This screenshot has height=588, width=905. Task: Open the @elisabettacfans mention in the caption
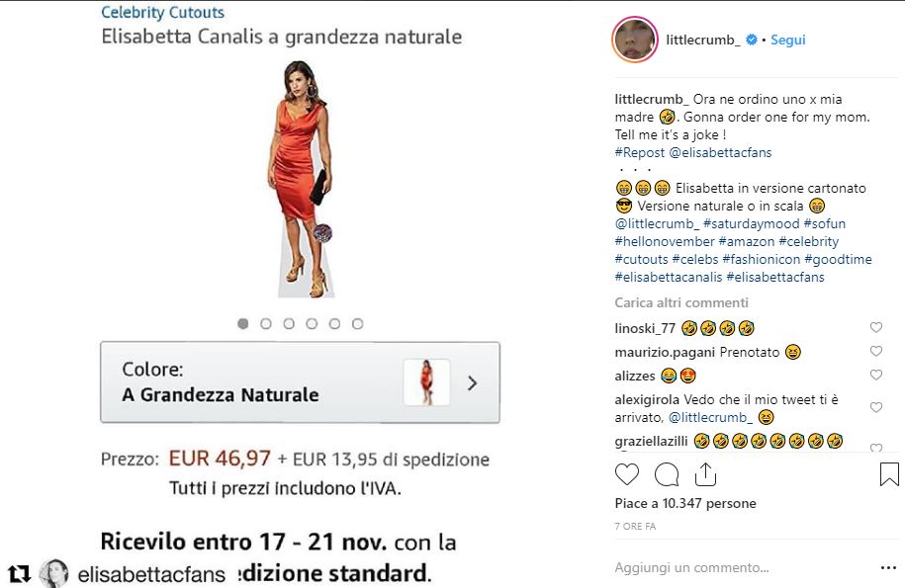click(x=720, y=153)
